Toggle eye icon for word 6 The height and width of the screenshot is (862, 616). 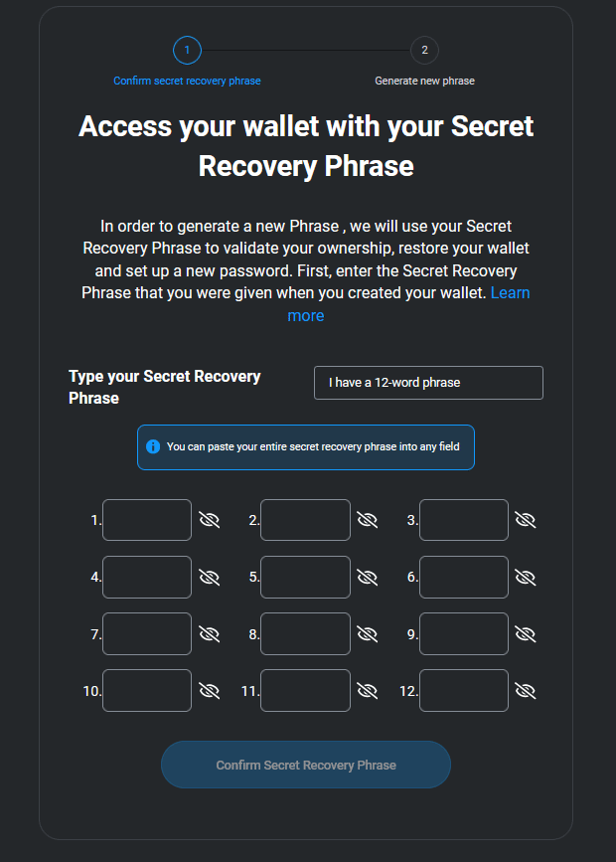pos(526,577)
